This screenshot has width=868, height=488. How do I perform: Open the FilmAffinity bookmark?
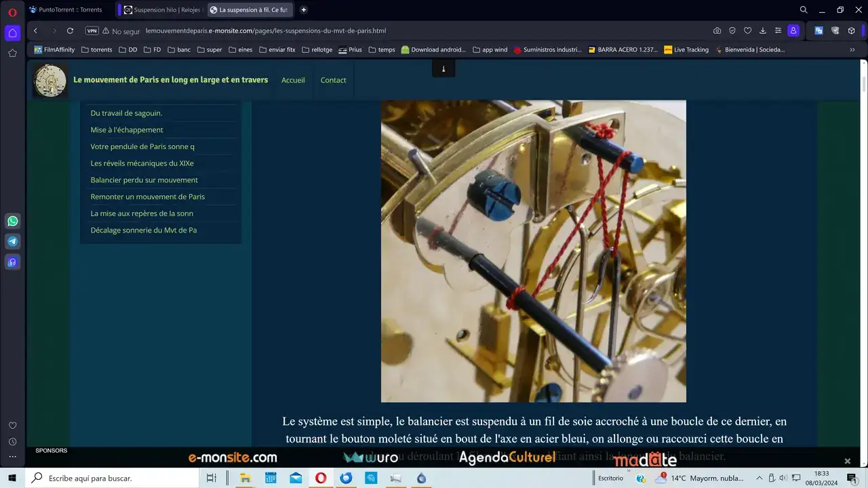click(54, 49)
